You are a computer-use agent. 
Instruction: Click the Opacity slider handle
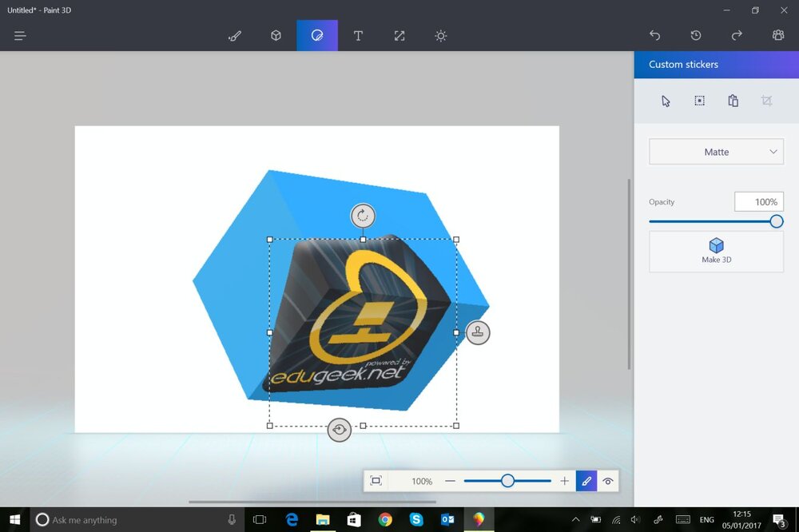(x=776, y=221)
